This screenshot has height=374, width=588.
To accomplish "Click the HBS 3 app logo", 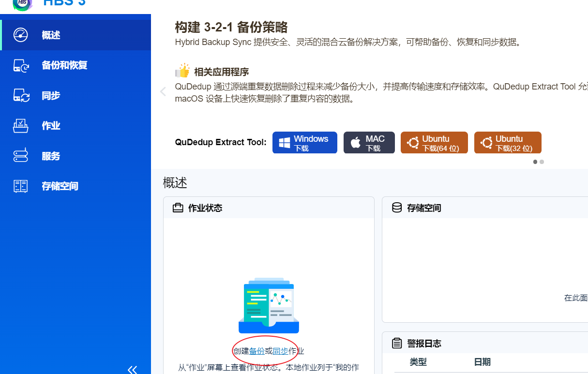I will [22, 4].
